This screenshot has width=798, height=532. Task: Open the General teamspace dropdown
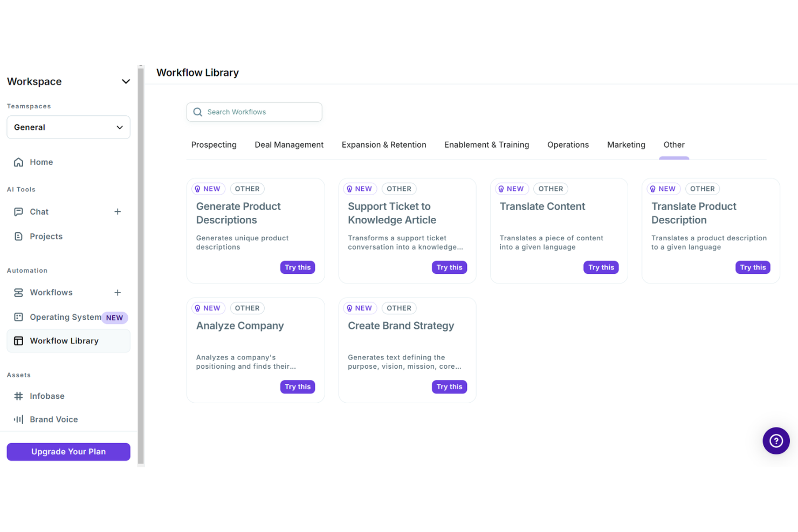click(x=120, y=127)
